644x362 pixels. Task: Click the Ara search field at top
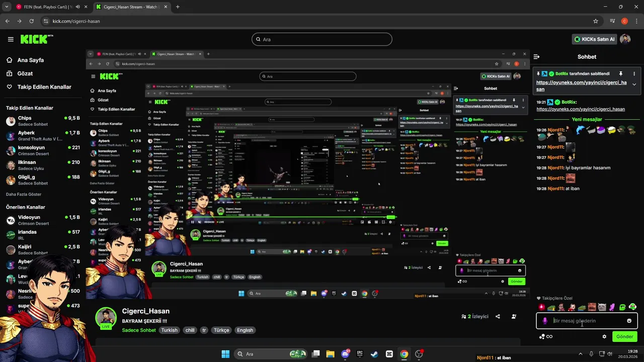(322, 39)
